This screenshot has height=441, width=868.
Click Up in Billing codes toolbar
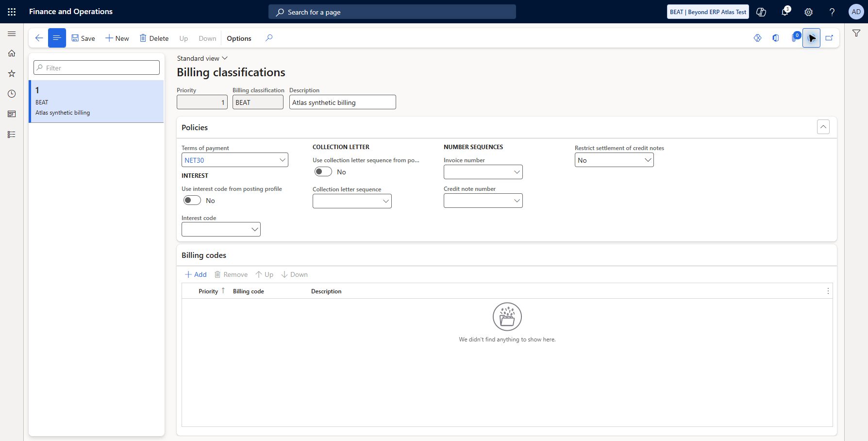265,274
